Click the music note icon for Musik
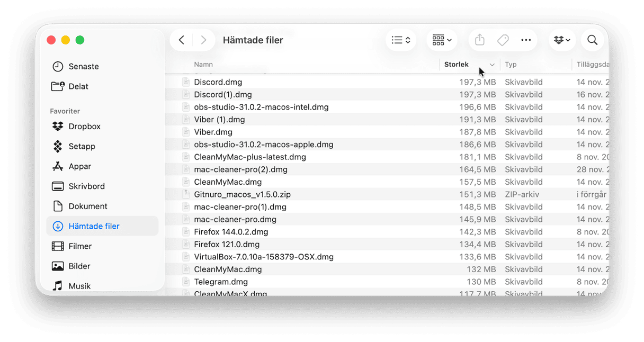644x342 pixels. coord(58,286)
